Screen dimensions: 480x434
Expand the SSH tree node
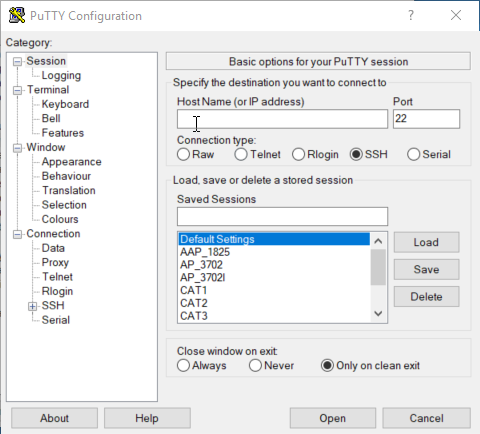coord(32,306)
